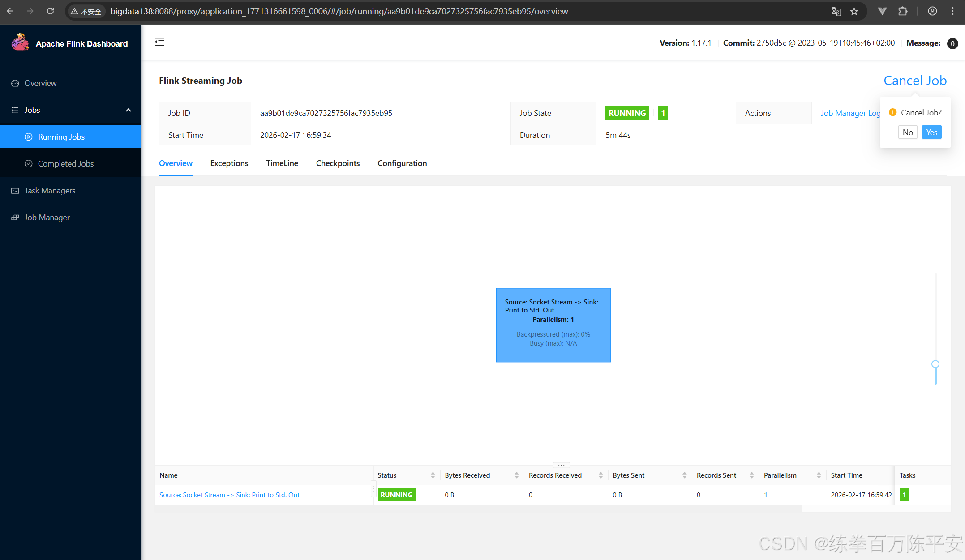Click the commit hash 2750d5c text

click(x=771, y=43)
